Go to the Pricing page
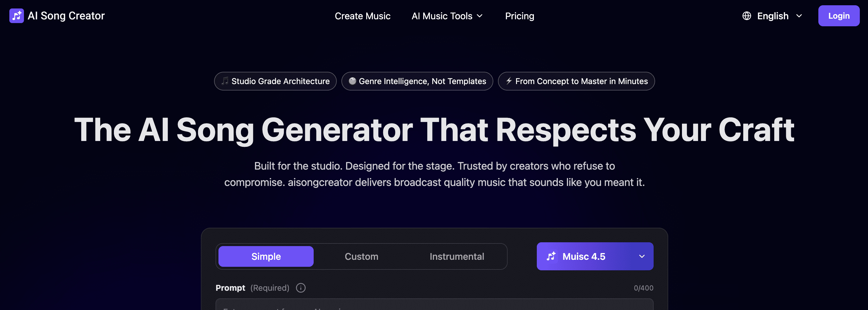Image resolution: width=868 pixels, height=310 pixels. pos(520,16)
